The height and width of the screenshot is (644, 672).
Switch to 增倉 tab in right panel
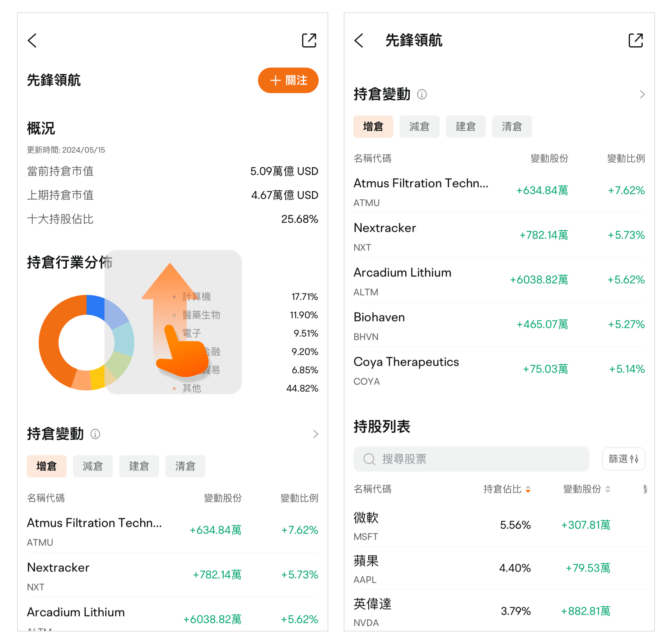point(373,127)
